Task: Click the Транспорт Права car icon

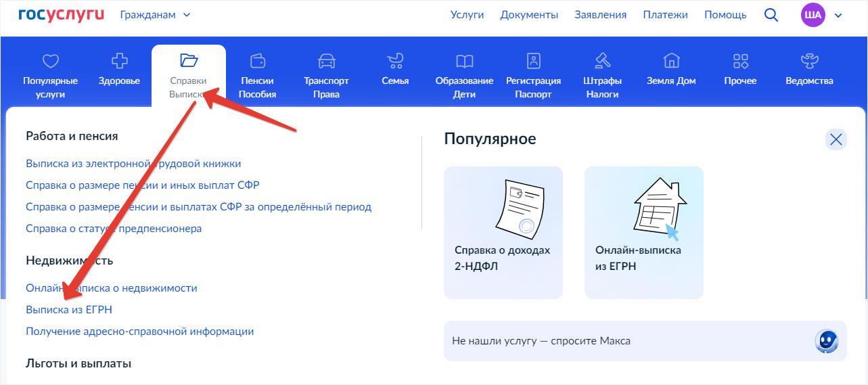Action: coord(326,62)
